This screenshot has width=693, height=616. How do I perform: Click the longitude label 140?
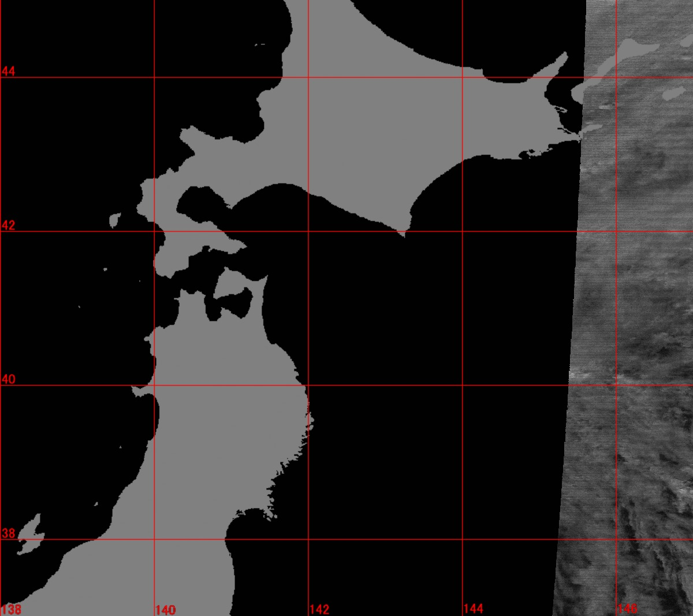pos(165,610)
